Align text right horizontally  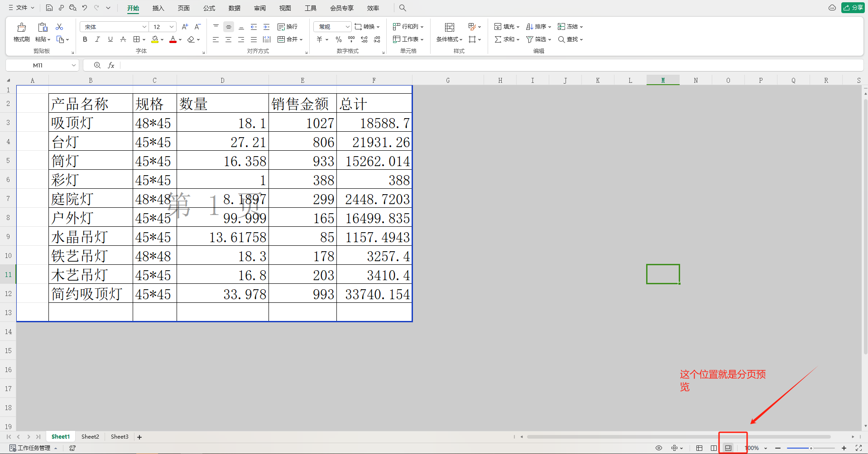pos(241,39)
